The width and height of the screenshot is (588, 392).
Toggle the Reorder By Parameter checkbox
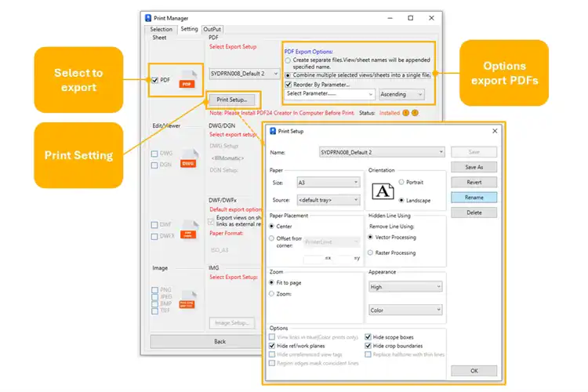point(289,84)
